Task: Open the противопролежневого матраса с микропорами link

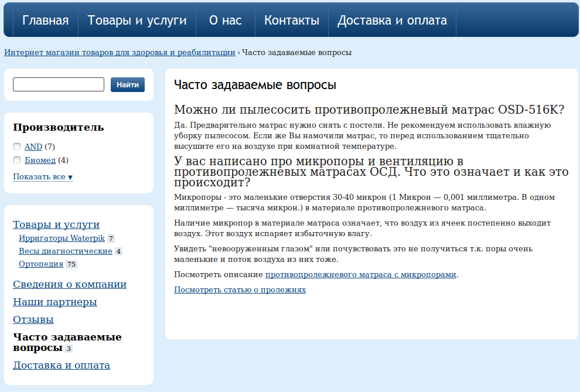Action: click(x=361, y=275)
